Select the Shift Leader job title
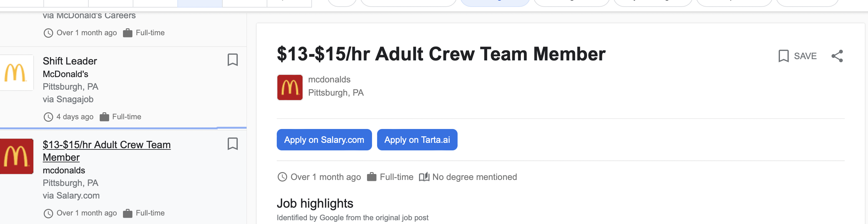The image size is (868, 224). [70, 61]
